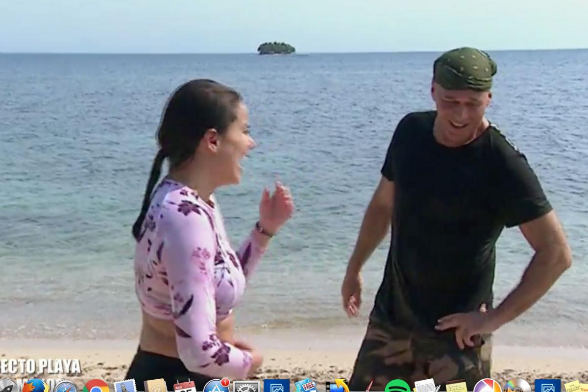
Task: Open the yellow Notes pad icon
Action: pos(456,387)
